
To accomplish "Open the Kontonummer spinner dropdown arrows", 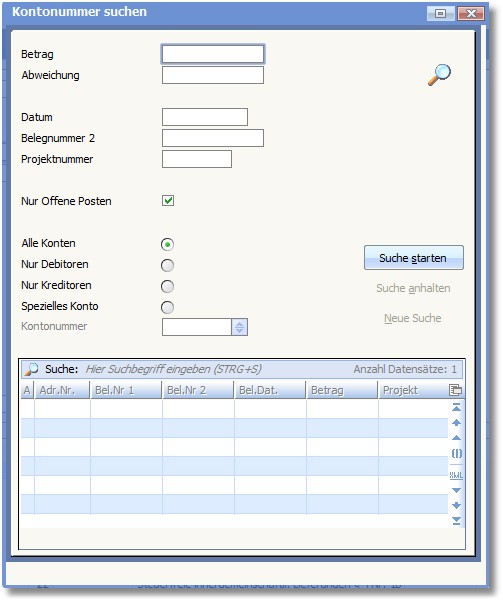I will [240, 327].
